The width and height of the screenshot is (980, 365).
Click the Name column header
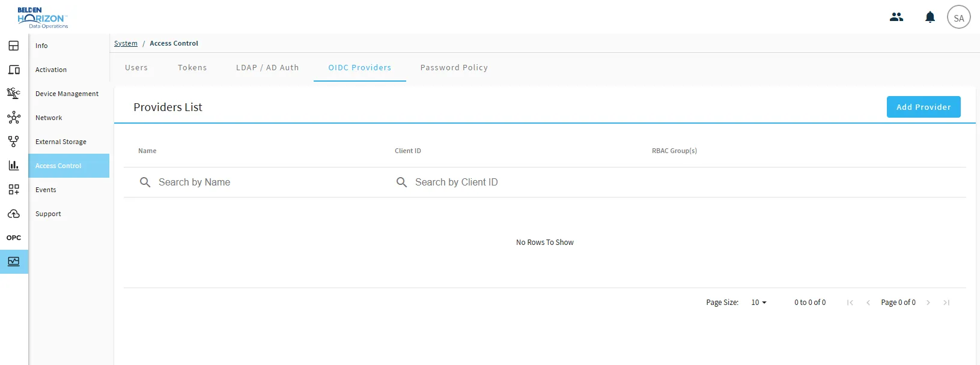[x=147, y=151]
